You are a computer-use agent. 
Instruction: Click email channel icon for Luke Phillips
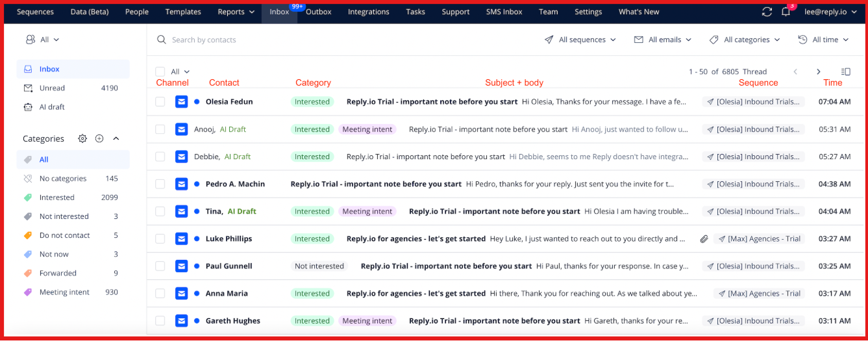(182, 238)
